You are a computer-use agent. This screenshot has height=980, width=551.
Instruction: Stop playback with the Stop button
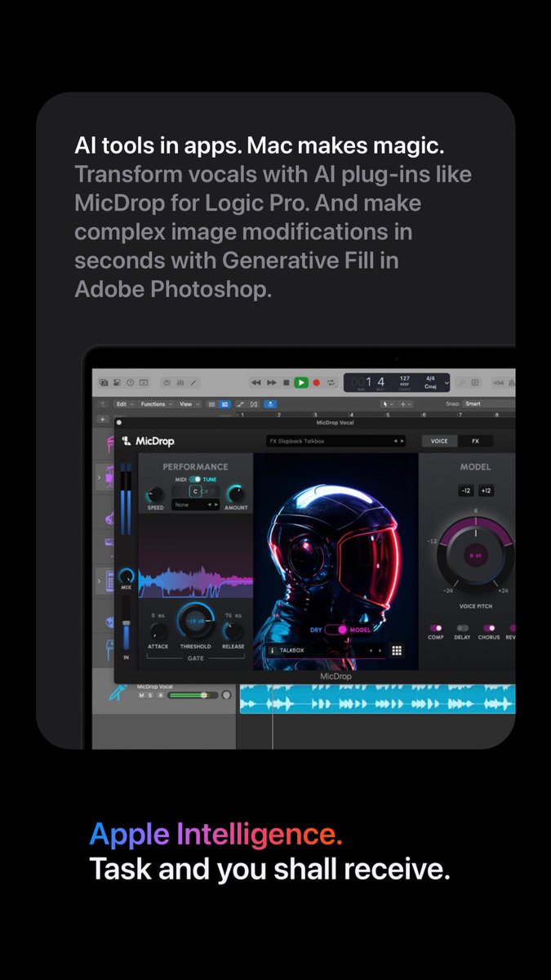[x=286, y=382]
